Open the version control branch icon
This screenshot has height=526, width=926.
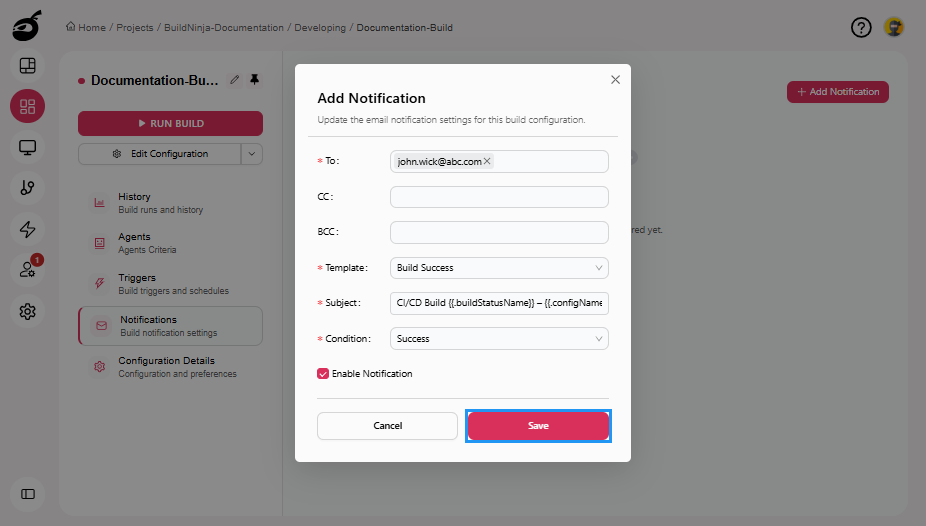click(27, 188)
